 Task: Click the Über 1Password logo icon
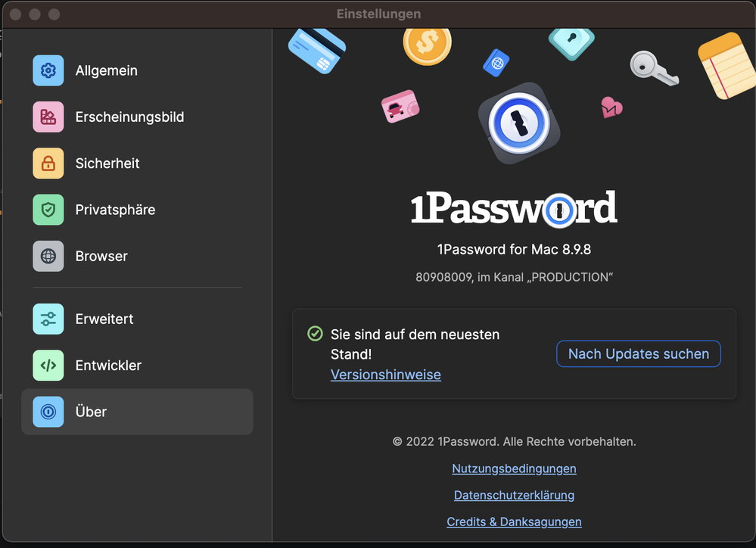pos(48,412)
